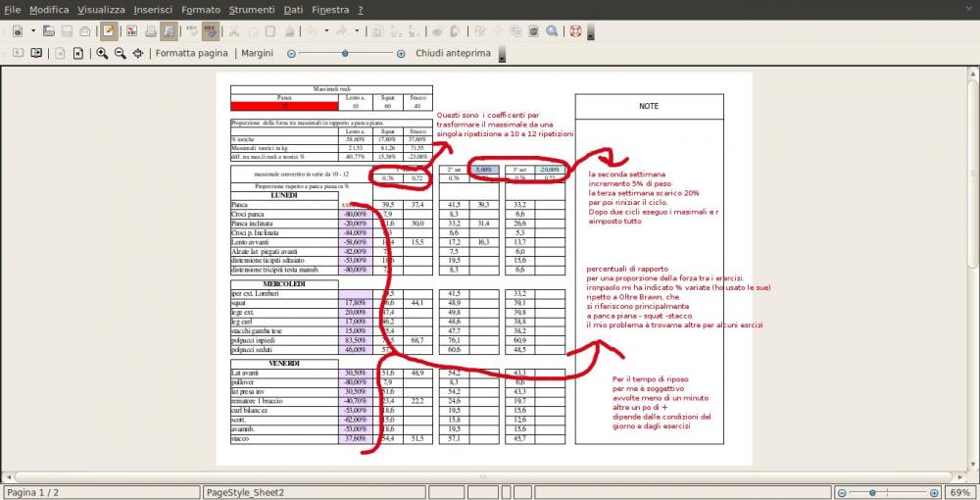Click the New document icon

coord(17,31)
